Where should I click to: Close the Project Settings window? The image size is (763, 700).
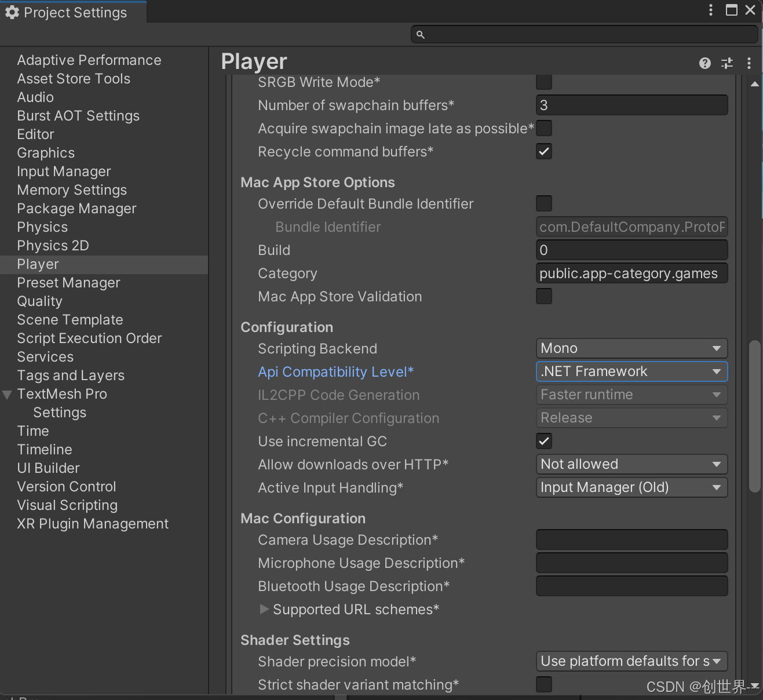pyautogui.click(x=750, y=10)
